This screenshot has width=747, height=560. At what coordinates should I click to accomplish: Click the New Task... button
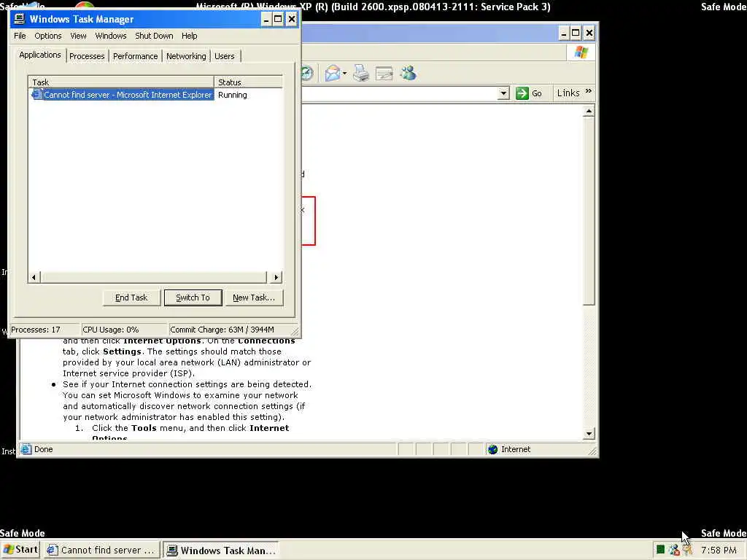point(254,297)
